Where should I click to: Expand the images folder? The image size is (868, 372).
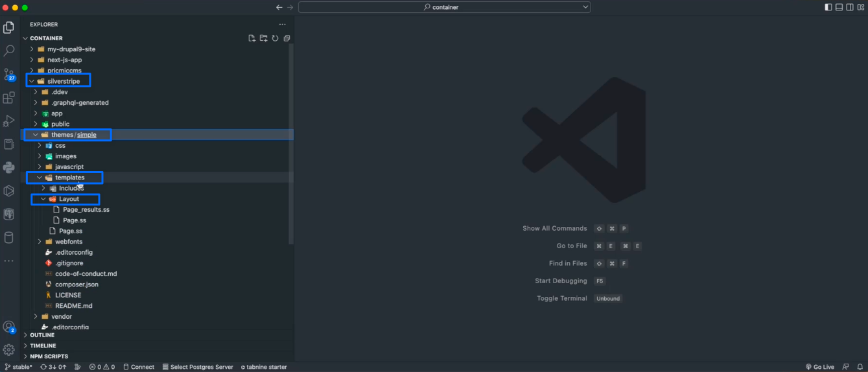40,156
